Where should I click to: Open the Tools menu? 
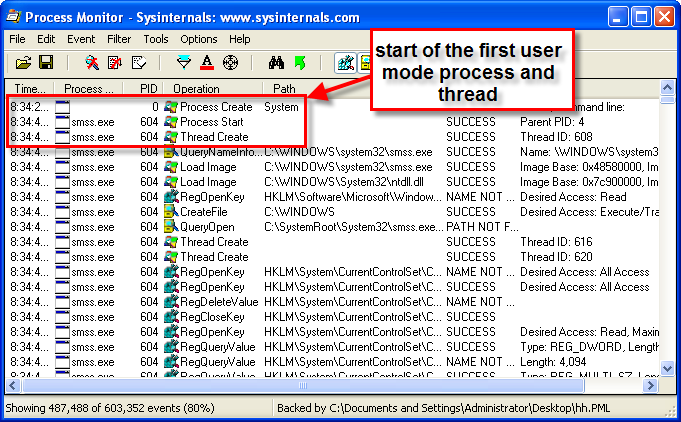coord(156,39)
